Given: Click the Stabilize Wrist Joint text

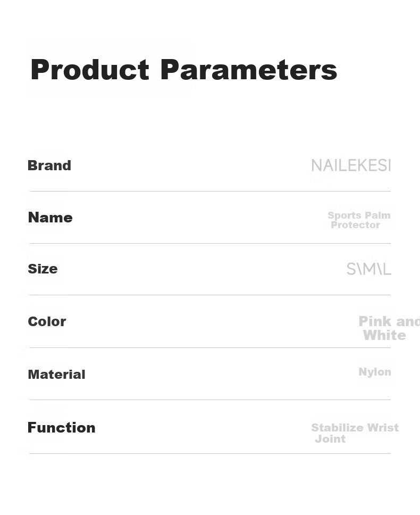Looking at the screenshot, I should 355,433.
